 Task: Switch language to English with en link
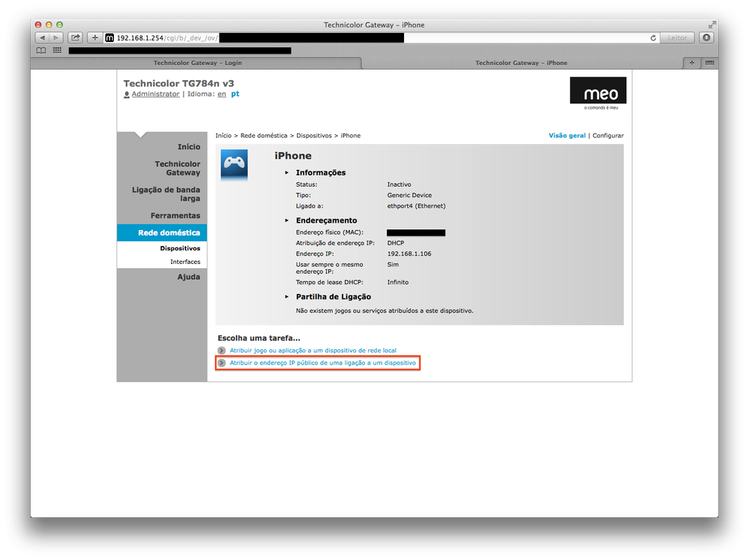click(x=222, y=94)
